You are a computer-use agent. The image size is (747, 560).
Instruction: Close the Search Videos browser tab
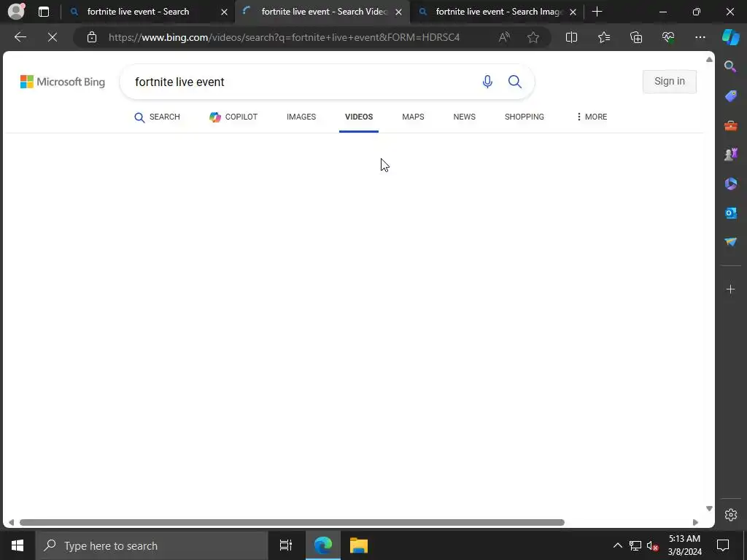tap(399, 12)
